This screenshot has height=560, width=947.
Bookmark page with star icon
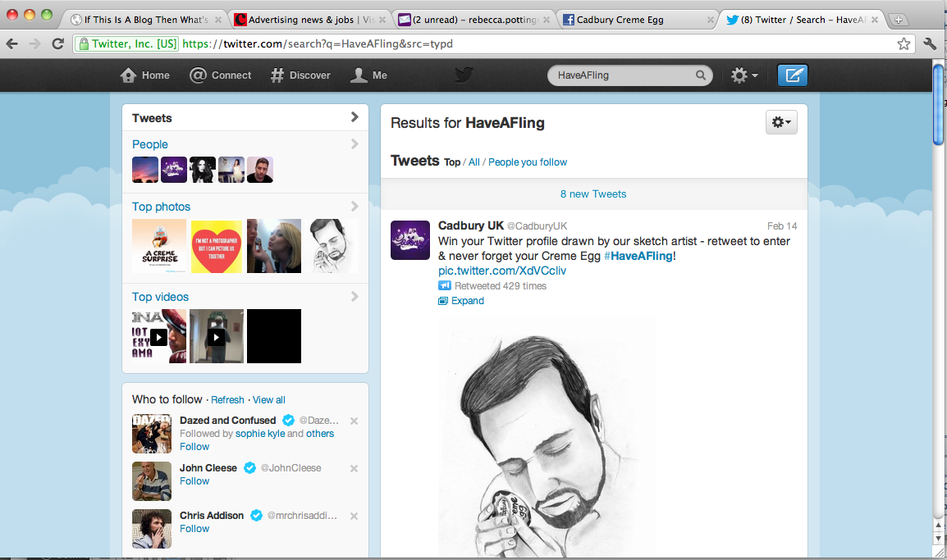[x=904, y=43]
